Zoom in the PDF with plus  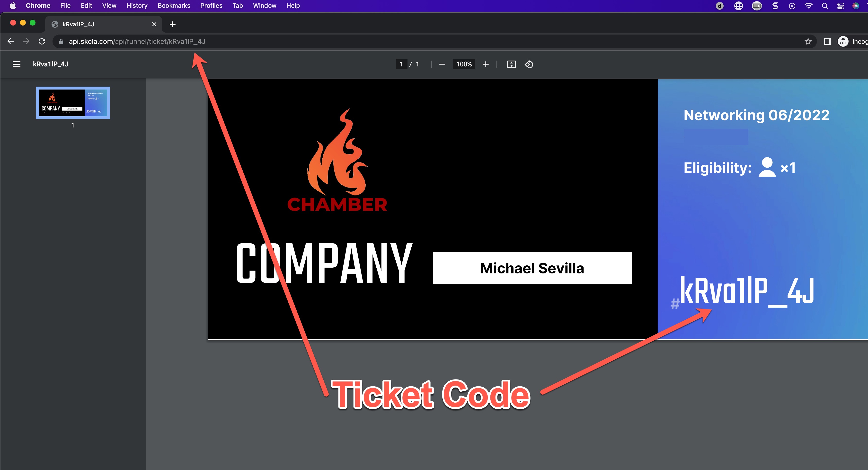486,64
